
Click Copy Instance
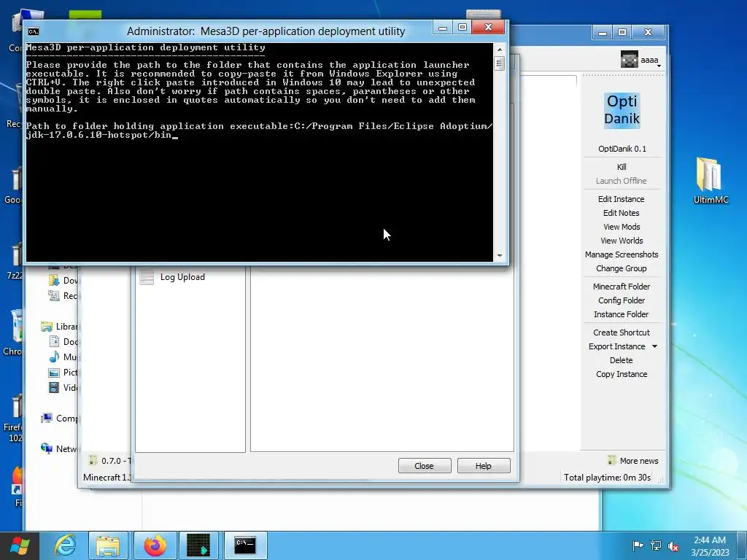[x=622, y=374]
